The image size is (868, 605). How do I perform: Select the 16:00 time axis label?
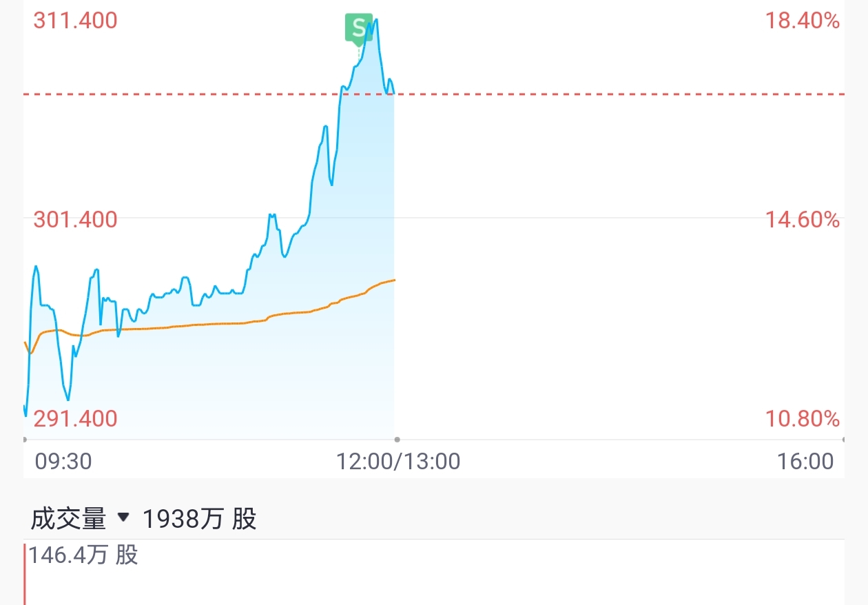tap(805, 461)
